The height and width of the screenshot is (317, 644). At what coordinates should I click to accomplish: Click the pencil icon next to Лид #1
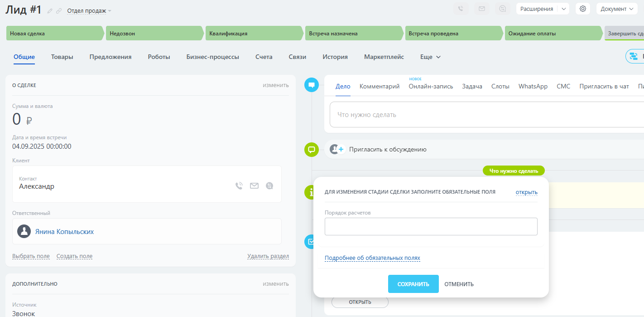(50, 11)
